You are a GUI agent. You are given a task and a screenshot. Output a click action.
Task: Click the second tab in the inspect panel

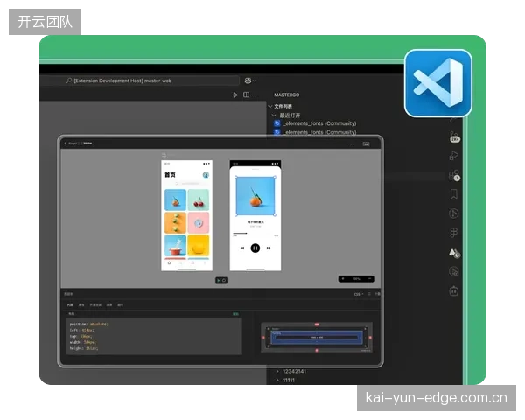click(x=81, y=305)
